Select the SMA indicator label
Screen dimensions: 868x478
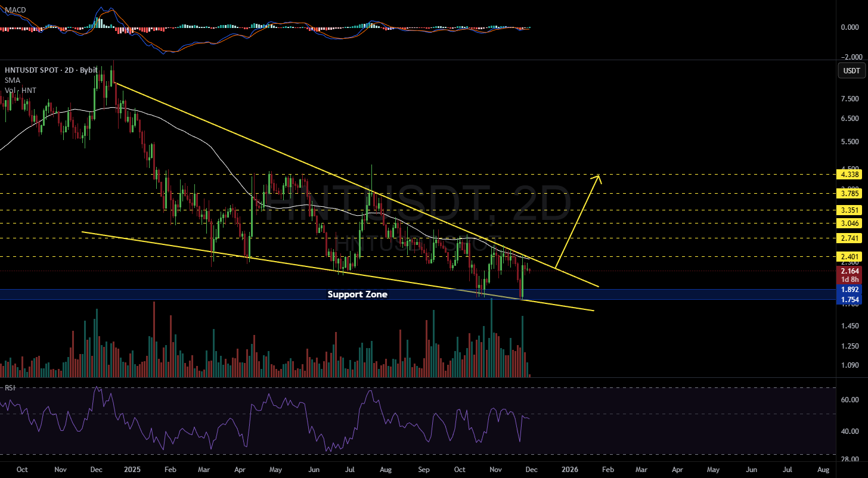click(11, 80)
